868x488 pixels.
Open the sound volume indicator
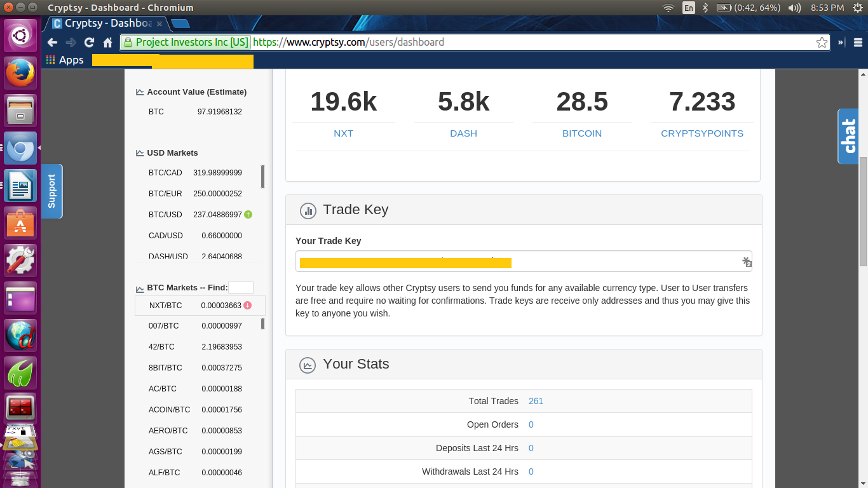[794, 8]
